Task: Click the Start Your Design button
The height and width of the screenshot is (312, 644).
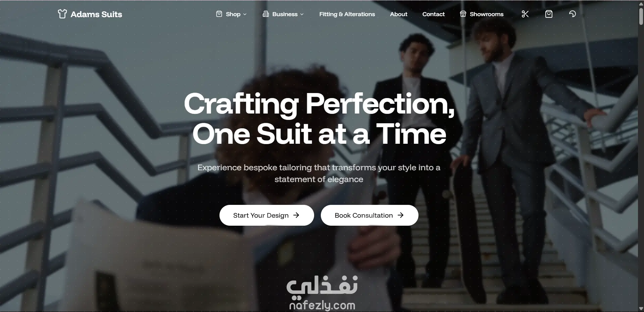Action: [x=267, y=215]
